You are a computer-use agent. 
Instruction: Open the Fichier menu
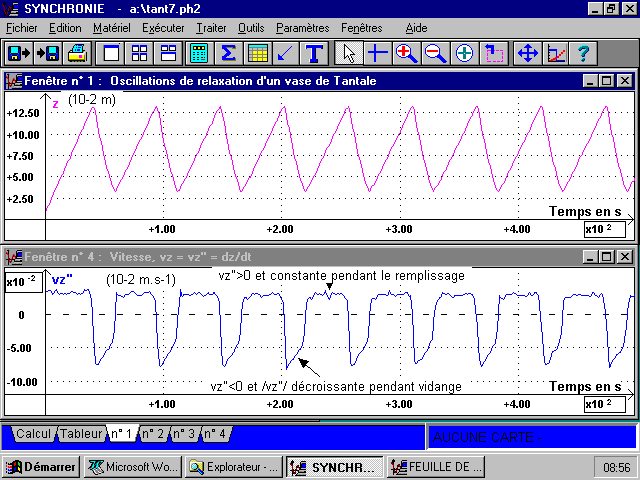coord(21,28)
